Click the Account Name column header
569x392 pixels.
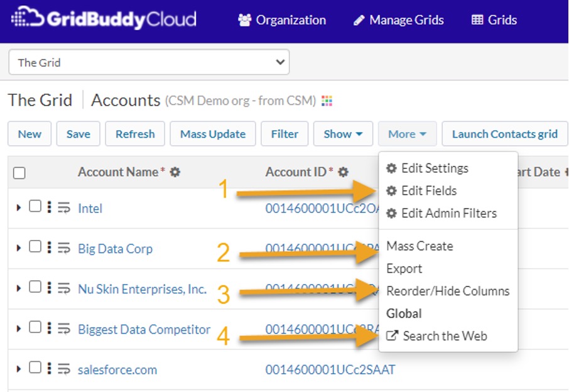point(118,171)
